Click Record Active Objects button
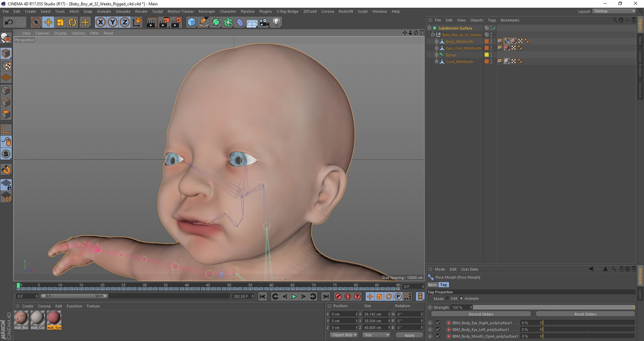Image resolution: width=644 pixels, height=341 pixels. [x=338, y=296]
